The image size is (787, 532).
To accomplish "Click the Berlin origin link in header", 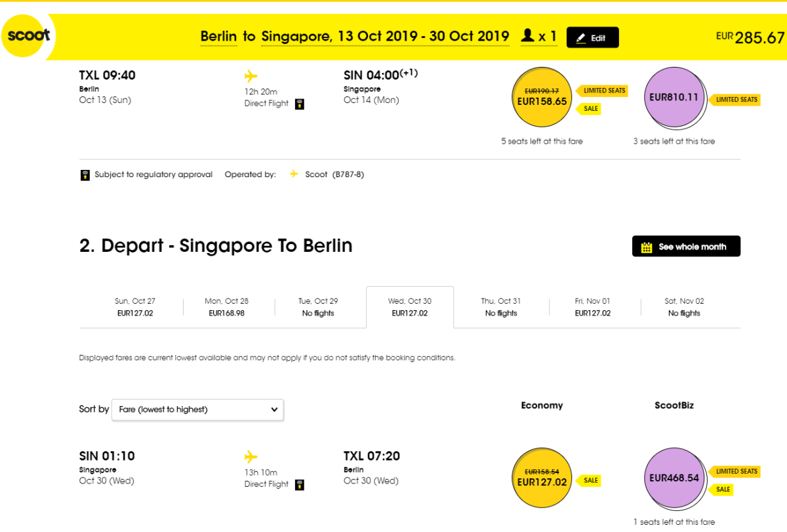I will [x=218, y=37].
